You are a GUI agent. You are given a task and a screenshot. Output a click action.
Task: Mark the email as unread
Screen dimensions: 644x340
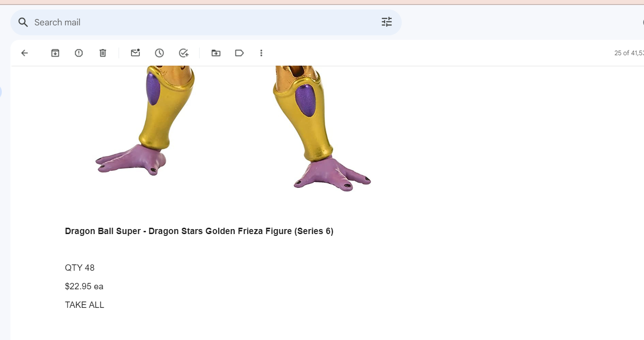click(x=135, y=53)
